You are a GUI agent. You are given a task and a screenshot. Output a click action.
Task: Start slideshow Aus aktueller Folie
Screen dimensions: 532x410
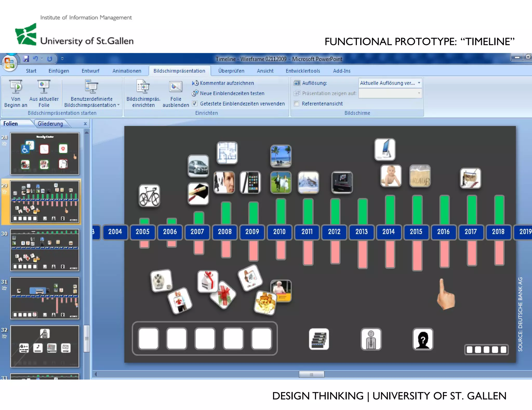pos(44,94)
